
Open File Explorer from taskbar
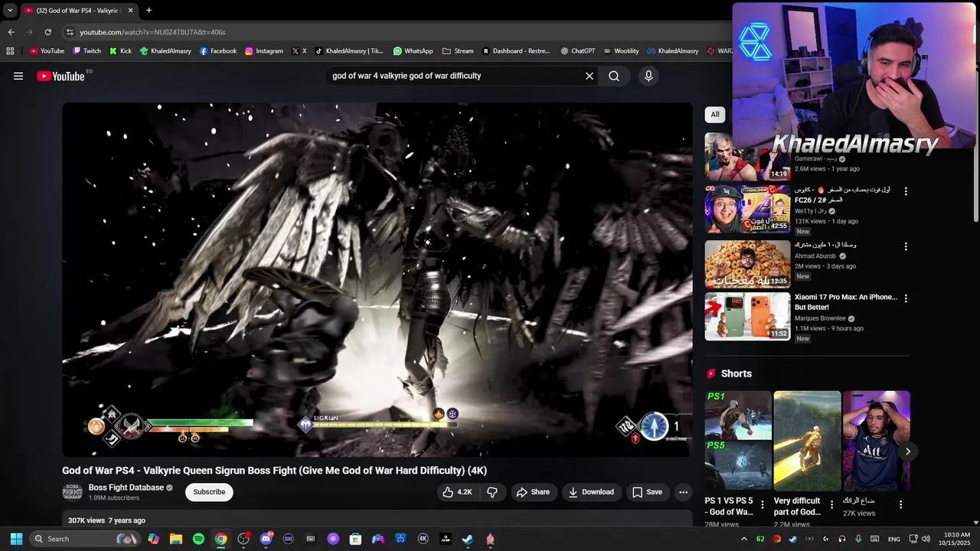[176, 539]
